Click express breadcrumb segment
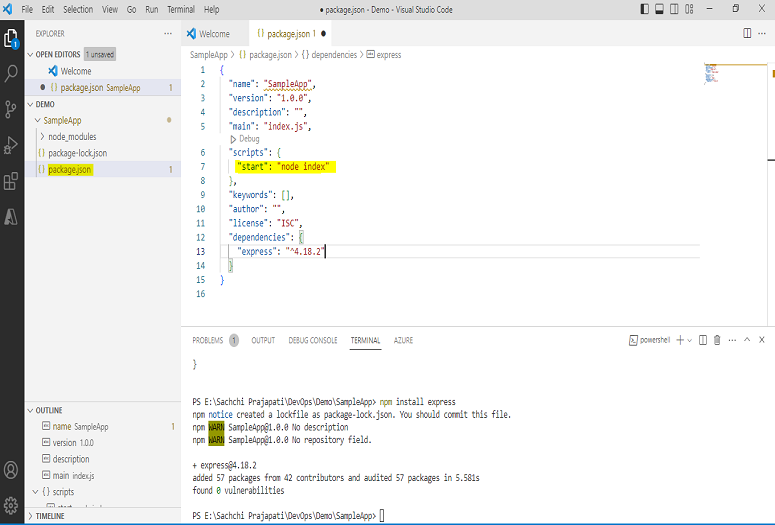This screenshot has height=525, width=775. (384, 55)
